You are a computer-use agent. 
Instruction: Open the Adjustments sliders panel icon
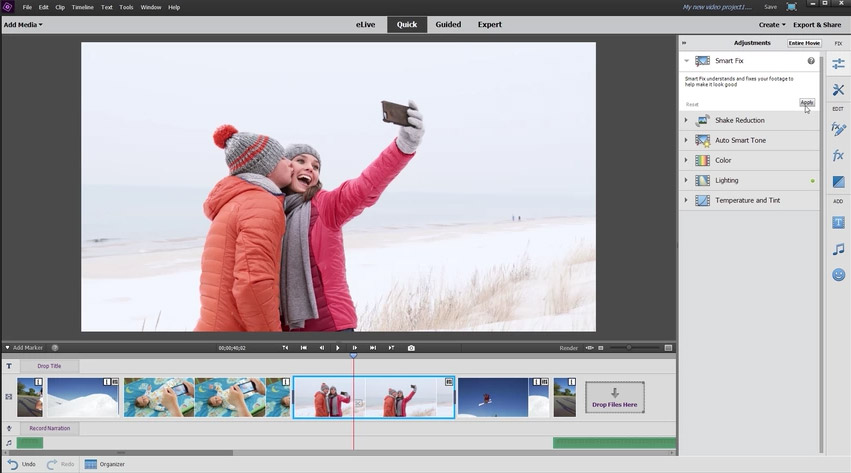coord(838,63)
